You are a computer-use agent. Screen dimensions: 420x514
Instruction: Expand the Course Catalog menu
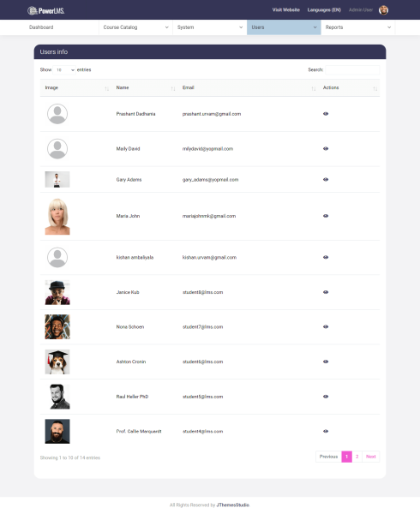coord(135,27)
